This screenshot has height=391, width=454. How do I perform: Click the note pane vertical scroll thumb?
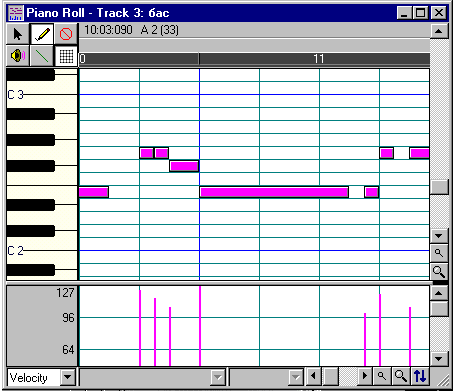[439, 187]
